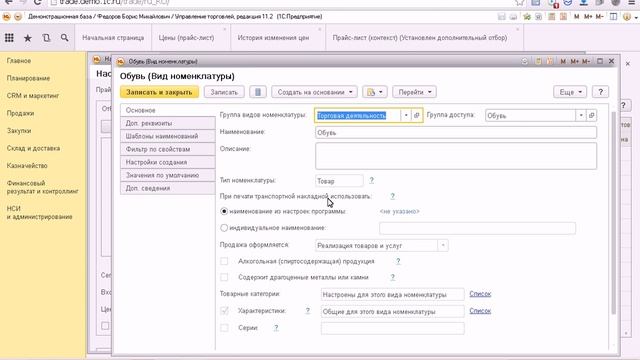This screenshot has width=640, height=360.
Task: Show help for transport invoice printing option
Action: [392, 196]
